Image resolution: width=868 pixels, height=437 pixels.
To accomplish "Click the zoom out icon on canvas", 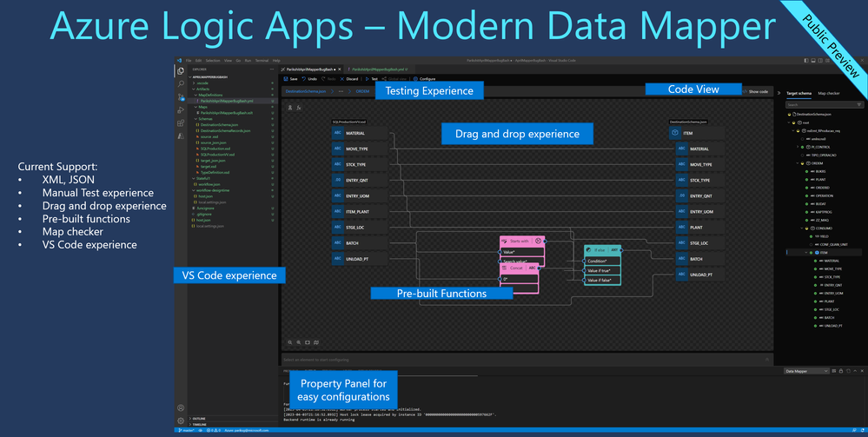I will (289, 342).
